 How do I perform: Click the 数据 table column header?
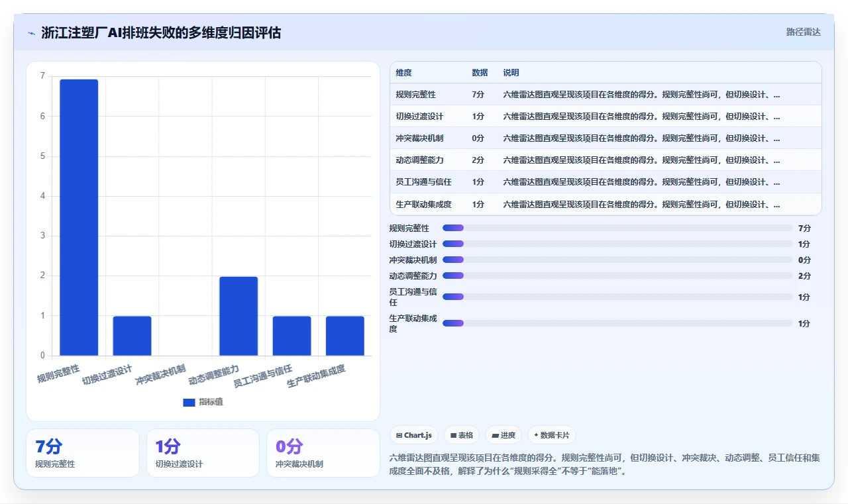click(x=480, y=73)
